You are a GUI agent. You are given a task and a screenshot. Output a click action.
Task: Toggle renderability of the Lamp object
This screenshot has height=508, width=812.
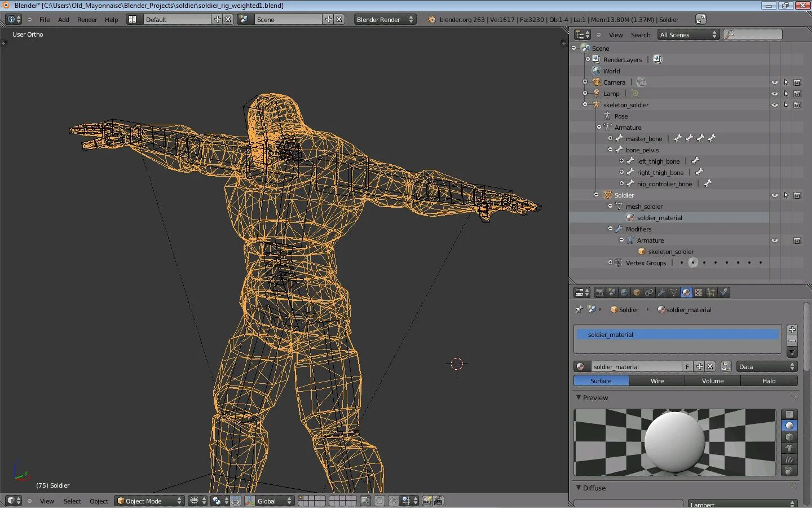point(797,94)
